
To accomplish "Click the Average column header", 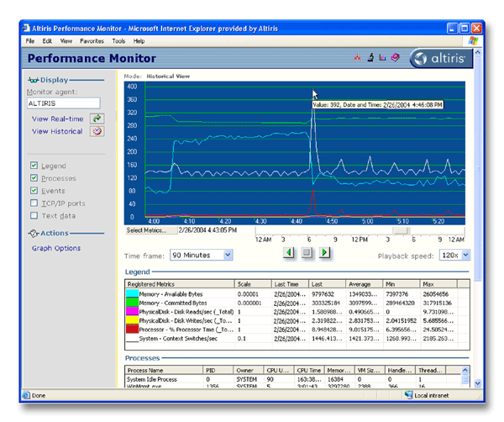I will [x=365, y=284].
